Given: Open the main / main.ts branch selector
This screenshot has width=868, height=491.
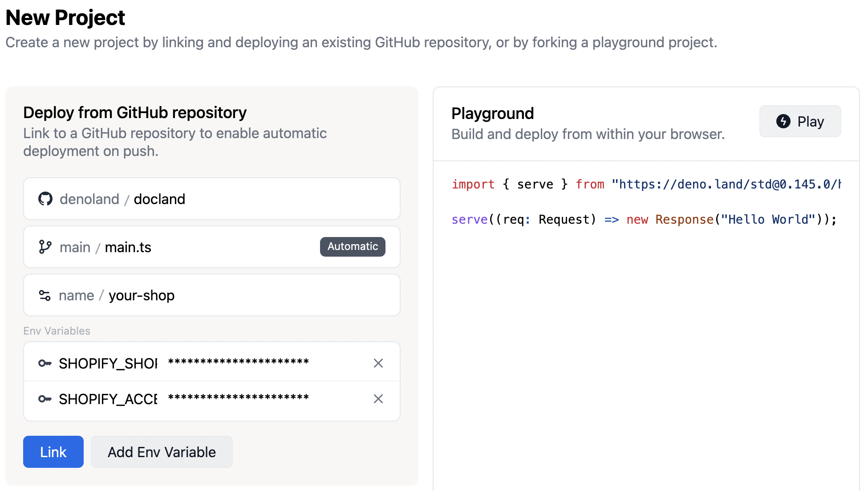Looking at the screenshot, I should 178,247.
